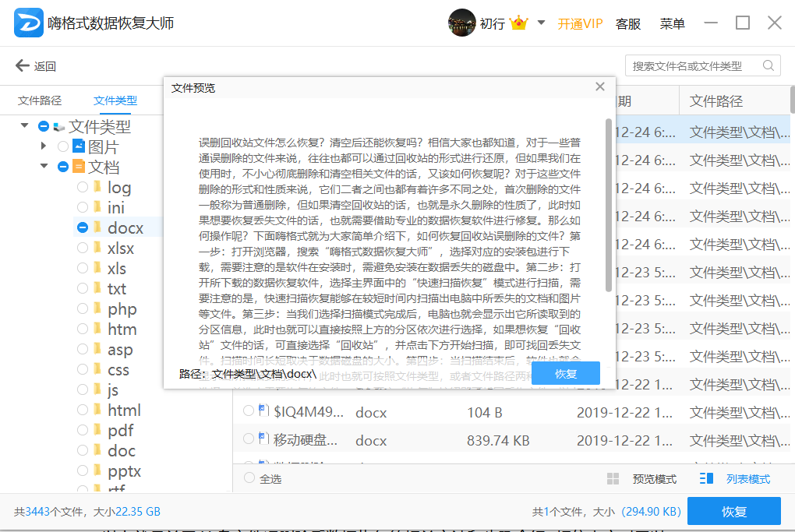Screen dimensions: 795x532
Task: Click the doc folder icon
Action: tap(97, 450)
